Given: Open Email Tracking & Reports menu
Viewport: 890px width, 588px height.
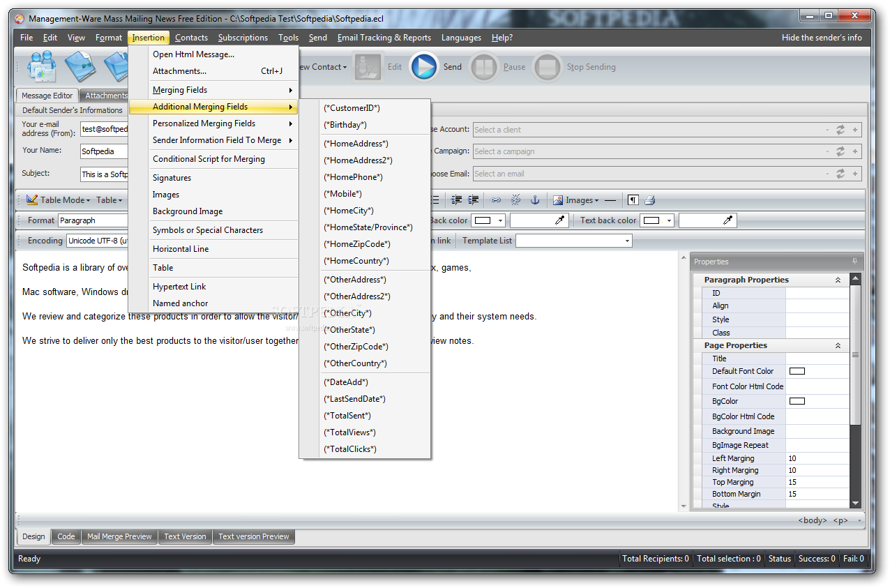Looking at the screenshot, I should pyautogui.click(x=384, y=38).
